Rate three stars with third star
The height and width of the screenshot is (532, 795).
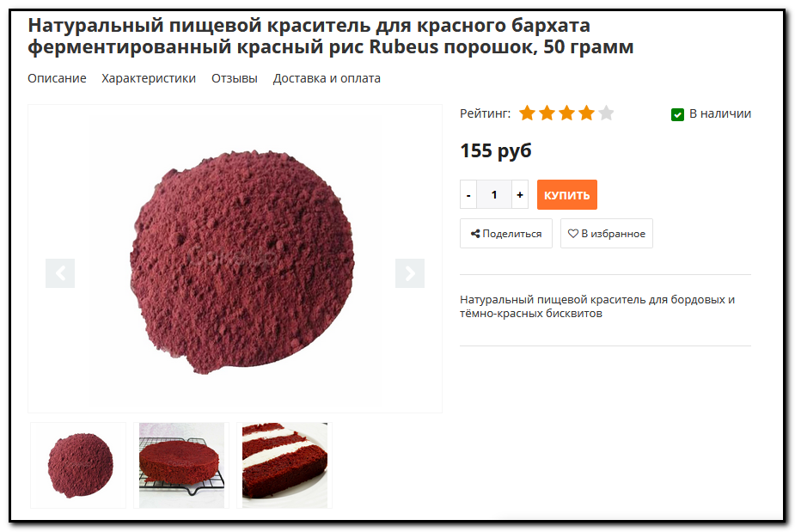click(x=567, y=113)
